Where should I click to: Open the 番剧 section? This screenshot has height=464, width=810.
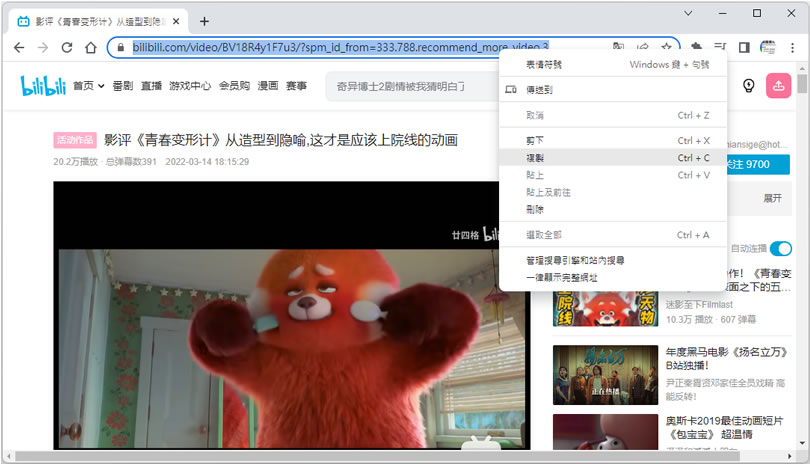tap(122, 86)
